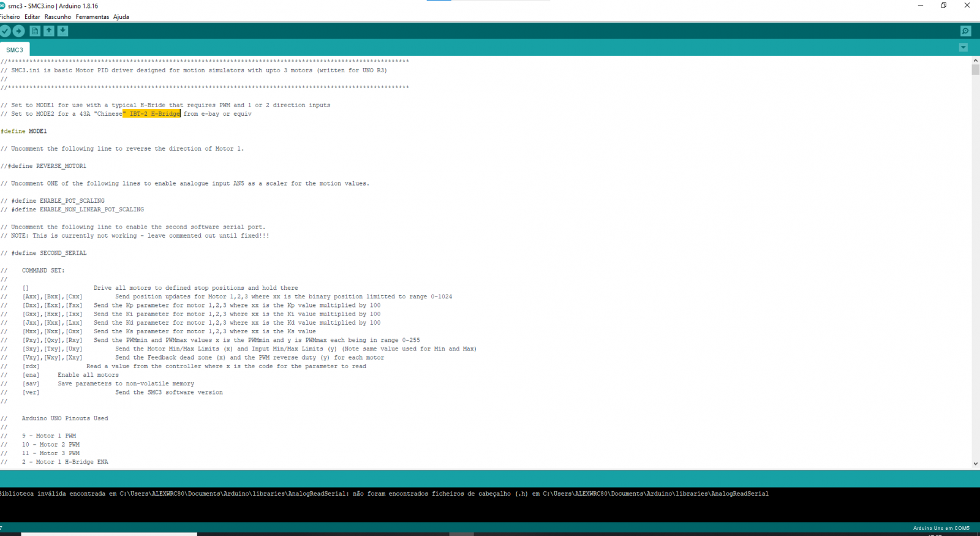Click the "[Jxx],[Kxx],[Lxx]" Kd parameter line
This screenshot has width=980, height=536.
point(190,323)
